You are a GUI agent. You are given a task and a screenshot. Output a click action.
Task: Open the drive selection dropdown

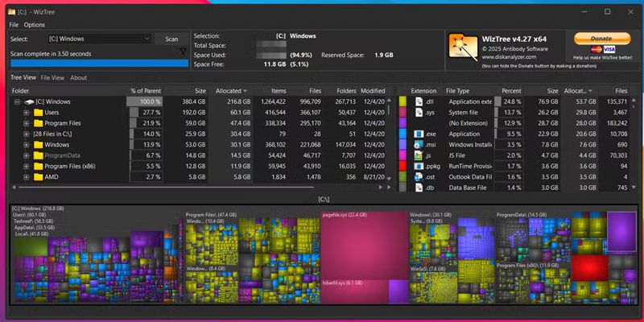click(x=147, y=39)
